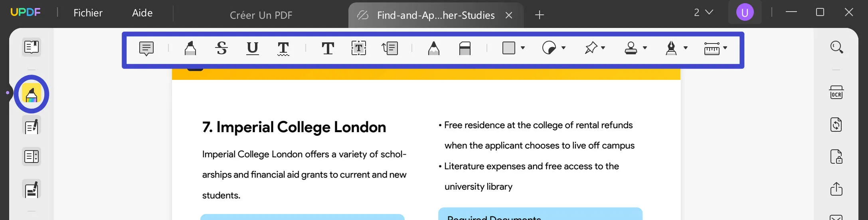Expand the sticker dropdown arrow
The image size is (868, 220).
click(564, 48)
